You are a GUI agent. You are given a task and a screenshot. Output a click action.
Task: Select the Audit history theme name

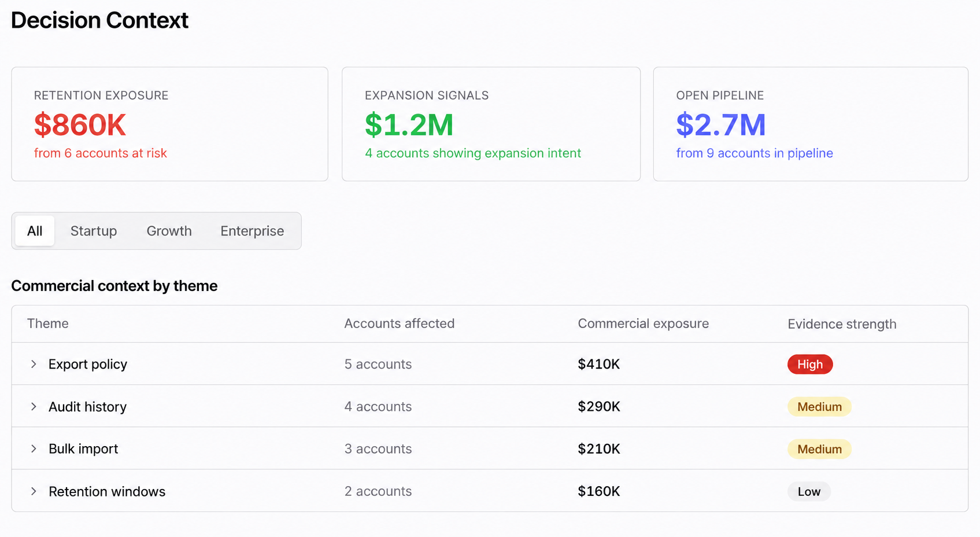(x=87, y=407)
